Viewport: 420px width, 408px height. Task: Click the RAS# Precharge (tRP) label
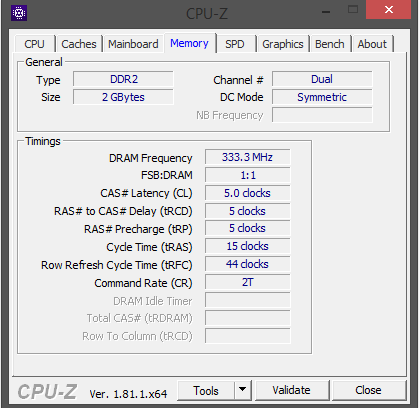[x=138, y=229]
